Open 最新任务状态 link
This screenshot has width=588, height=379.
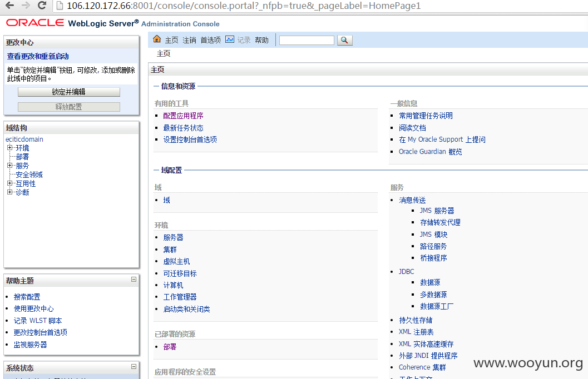184,128
